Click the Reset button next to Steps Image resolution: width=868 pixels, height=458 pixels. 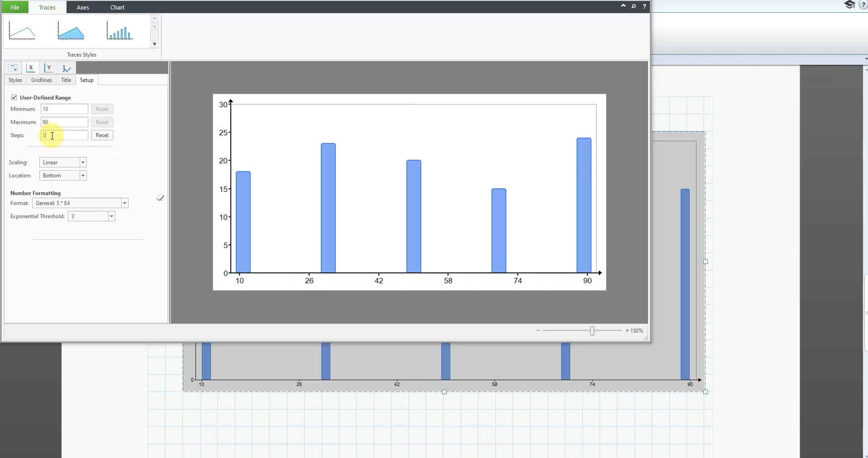(x=102, y=135)
